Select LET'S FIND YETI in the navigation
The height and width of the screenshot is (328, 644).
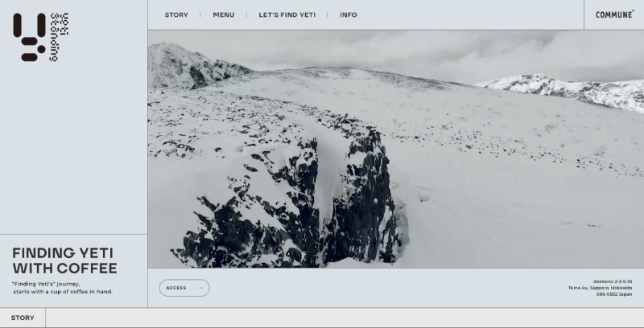click(287, 14)
